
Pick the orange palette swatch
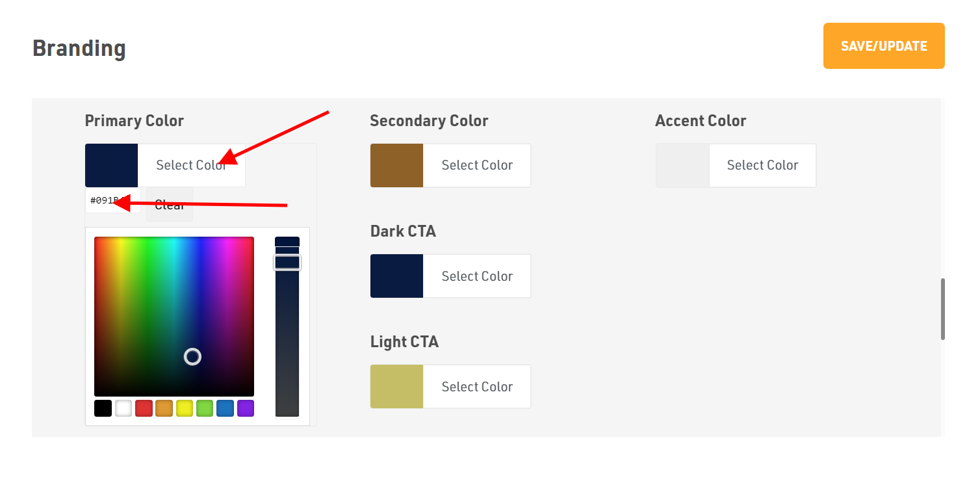pos(164,408)
